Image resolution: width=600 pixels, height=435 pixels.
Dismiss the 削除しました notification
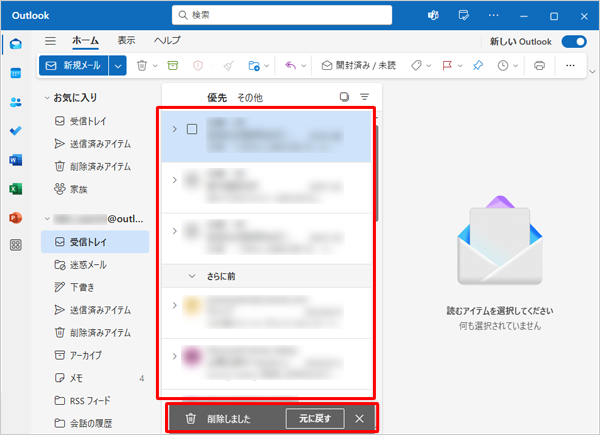pos(359,419)
